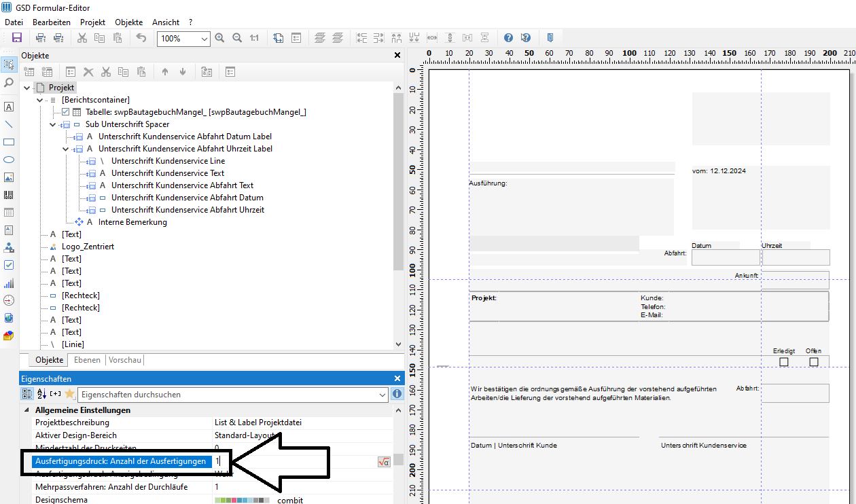This screenshot has width=856, height=504.
Task: Save the project with the disk icon
Action: pos(17,38)
